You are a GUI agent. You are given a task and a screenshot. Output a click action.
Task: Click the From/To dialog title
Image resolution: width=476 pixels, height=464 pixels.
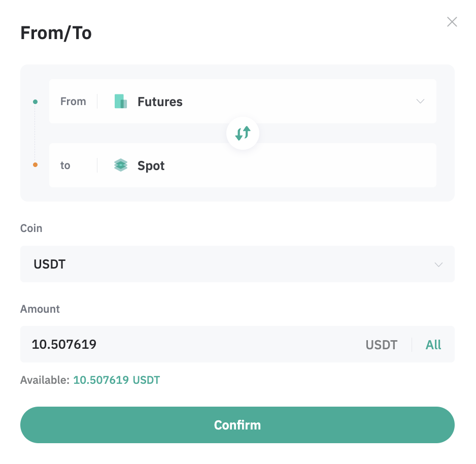56,33
